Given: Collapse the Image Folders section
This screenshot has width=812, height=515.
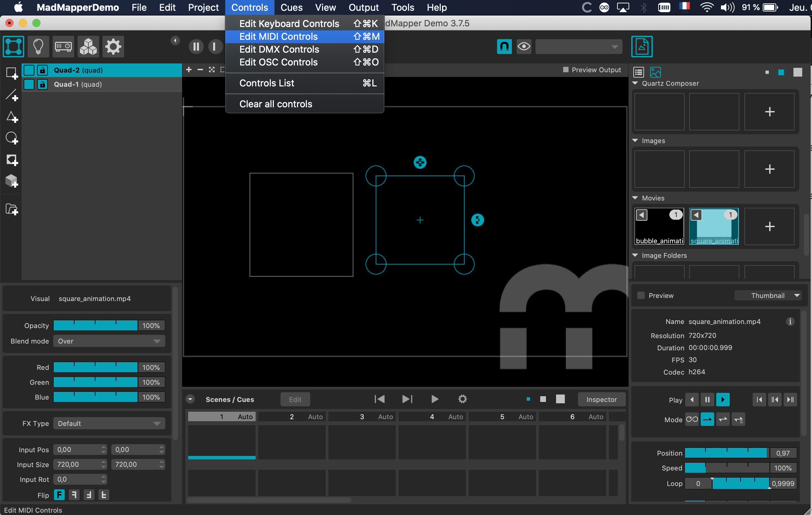Looking at the screenshot, I should (635, 255).
